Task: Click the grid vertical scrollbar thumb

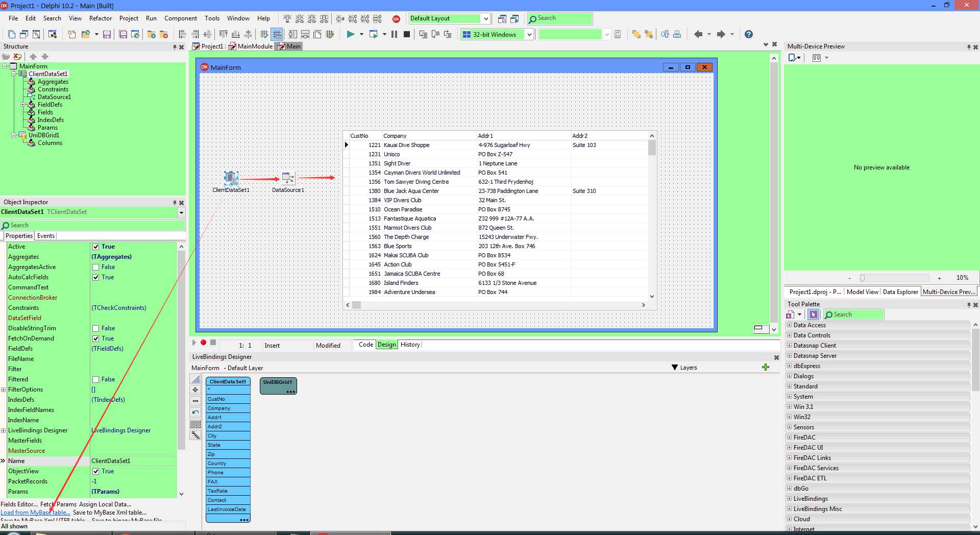Action: (x=652, y=148)
